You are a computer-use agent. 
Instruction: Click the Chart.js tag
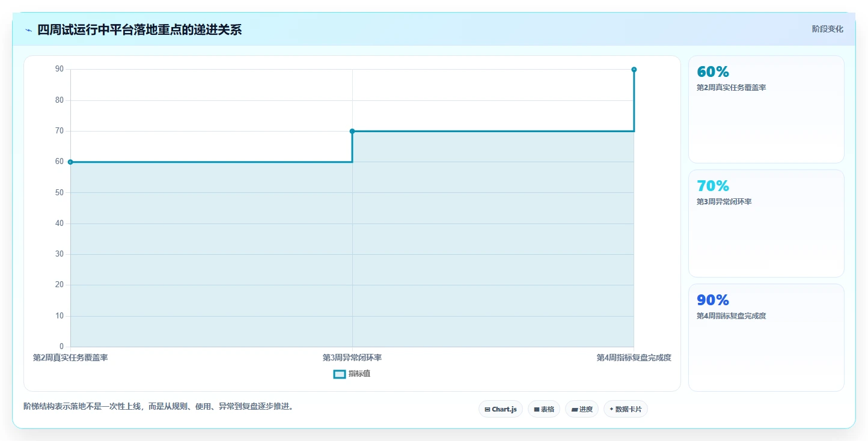pos(501,409)
